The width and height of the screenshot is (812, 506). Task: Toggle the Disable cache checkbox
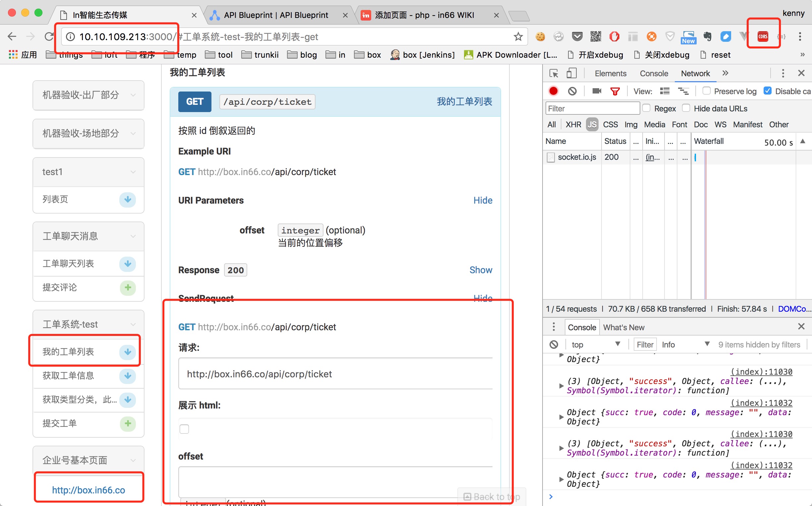tap(768, 91)
